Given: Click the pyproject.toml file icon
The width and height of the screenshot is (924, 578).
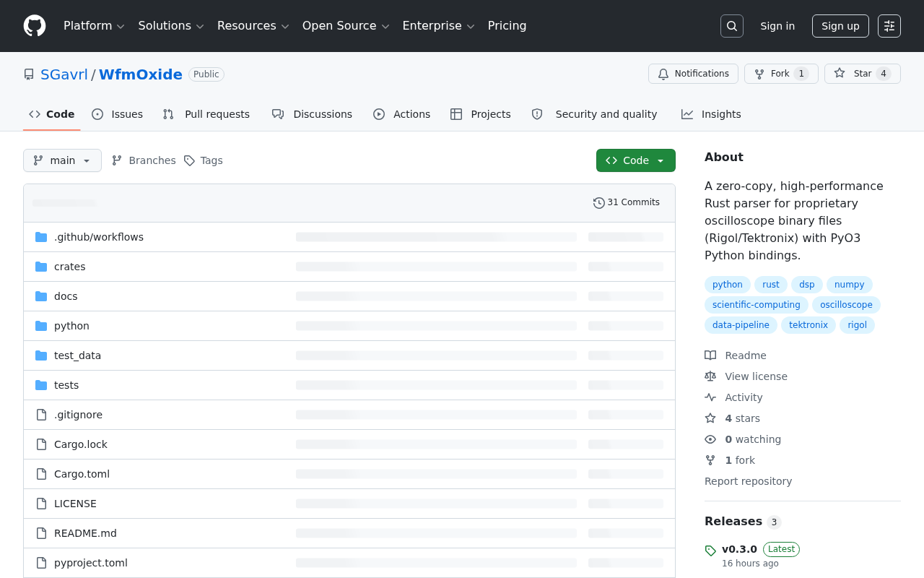Looking at the screenshot, I should (x=41, y=563).
